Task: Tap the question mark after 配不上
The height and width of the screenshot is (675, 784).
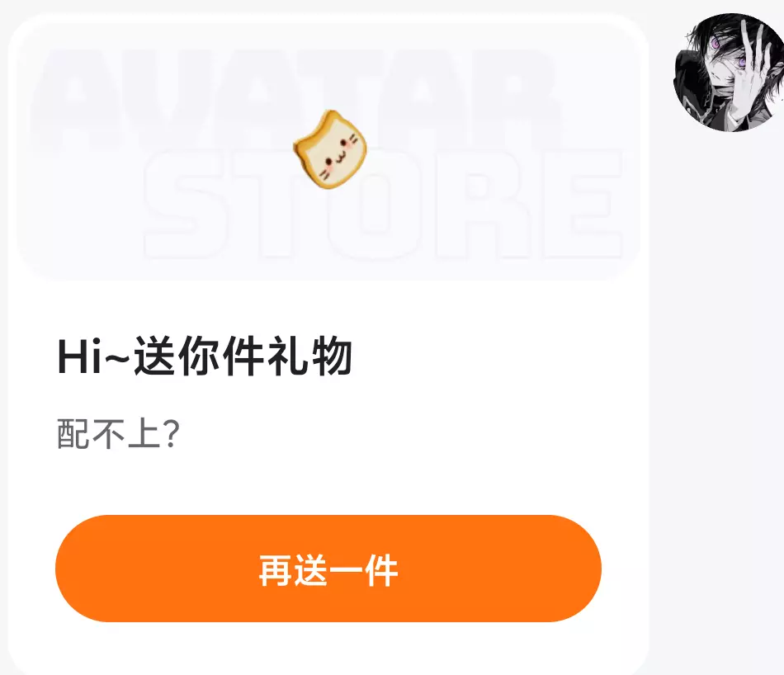Action: (x=172, y=433)
